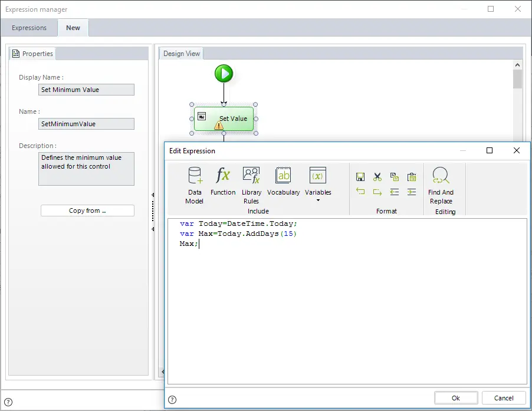
Task: Open the Design View tab
Action: click(182, 54)
